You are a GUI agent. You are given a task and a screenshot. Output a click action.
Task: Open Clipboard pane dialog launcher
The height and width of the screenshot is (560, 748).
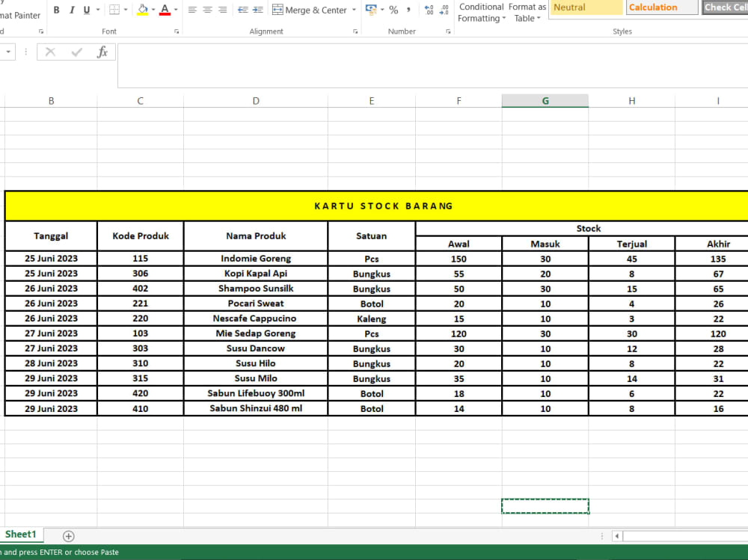tap(41, 31)
